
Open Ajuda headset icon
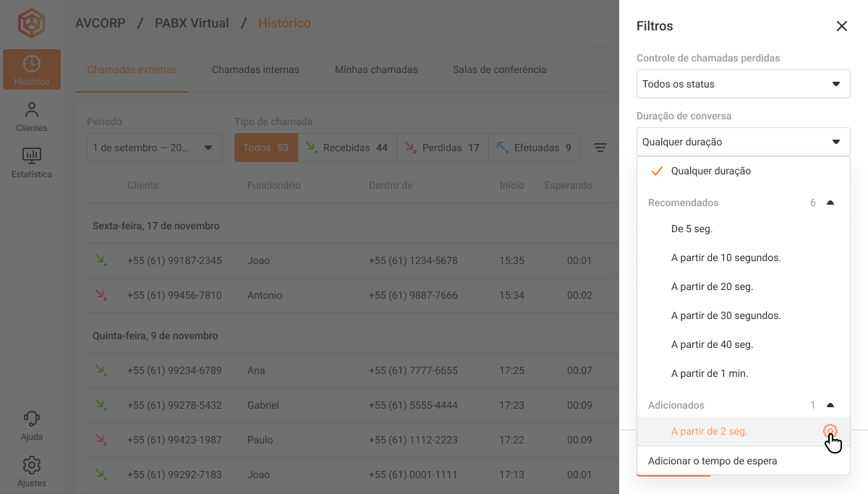(31, 425)
